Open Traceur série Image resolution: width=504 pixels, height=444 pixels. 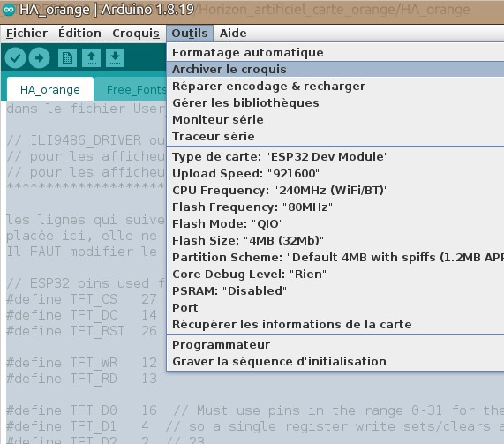335,136
